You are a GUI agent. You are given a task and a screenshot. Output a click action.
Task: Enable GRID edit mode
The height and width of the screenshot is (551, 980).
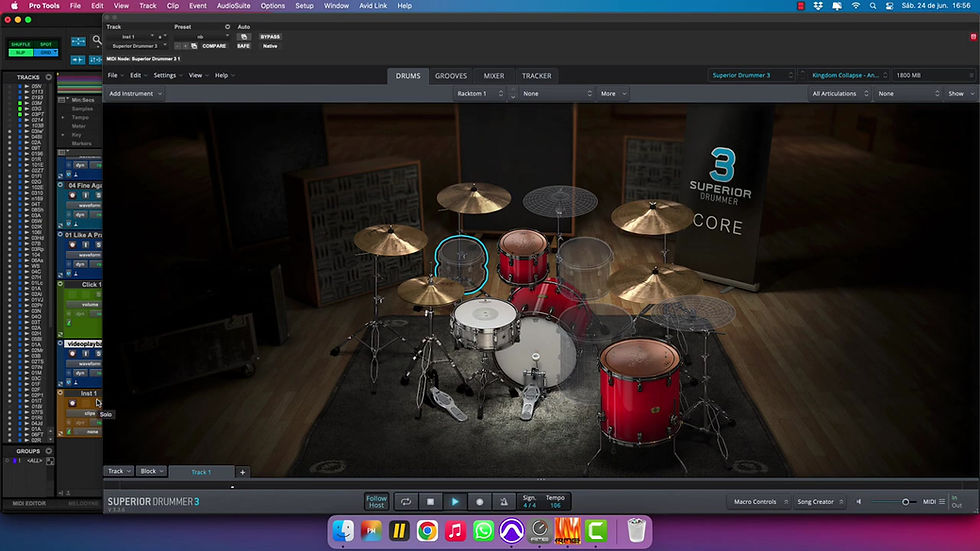46,52
